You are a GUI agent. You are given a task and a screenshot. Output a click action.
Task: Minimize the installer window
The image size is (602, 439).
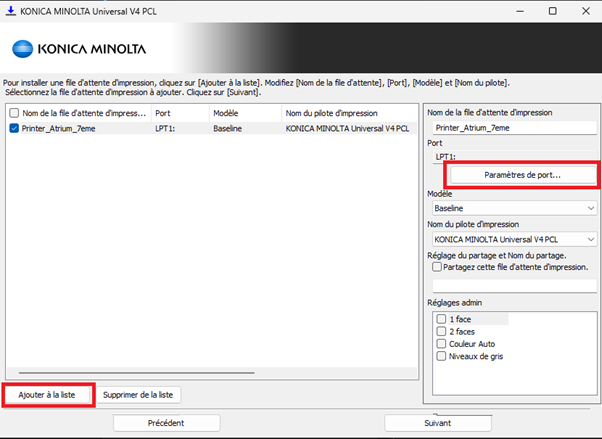pyautogui.click(x=508, y=10)
